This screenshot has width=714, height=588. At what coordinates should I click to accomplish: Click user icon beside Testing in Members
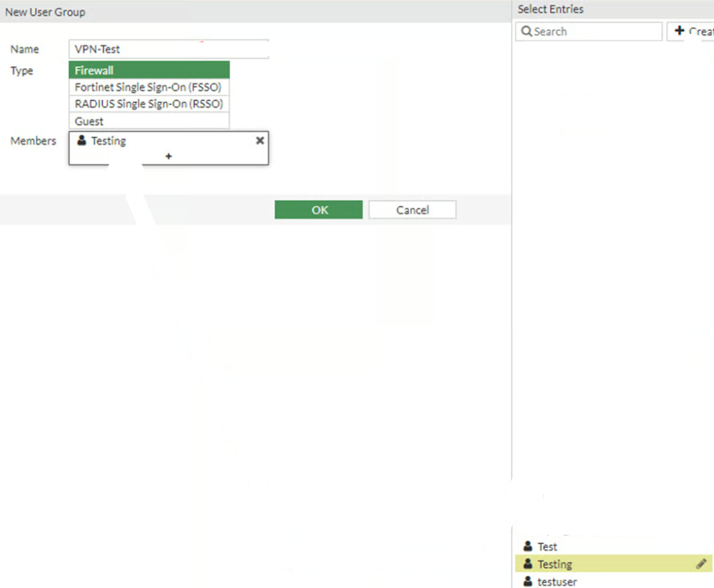81,141
